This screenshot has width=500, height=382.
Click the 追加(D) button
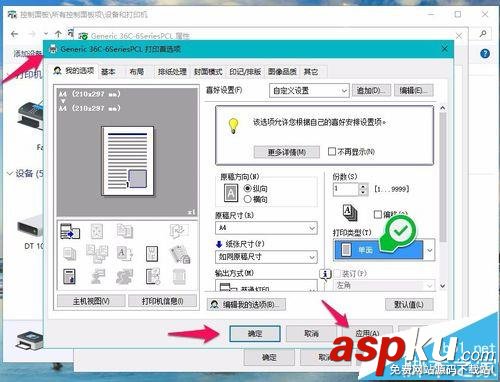[x=371, y=90]
